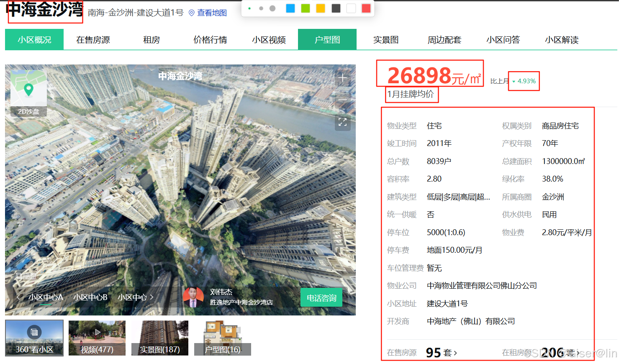Switch to the 小区概况 tab
Image resolution: width=619 pixels, height=364 pixels.
[x=34, y=40]
